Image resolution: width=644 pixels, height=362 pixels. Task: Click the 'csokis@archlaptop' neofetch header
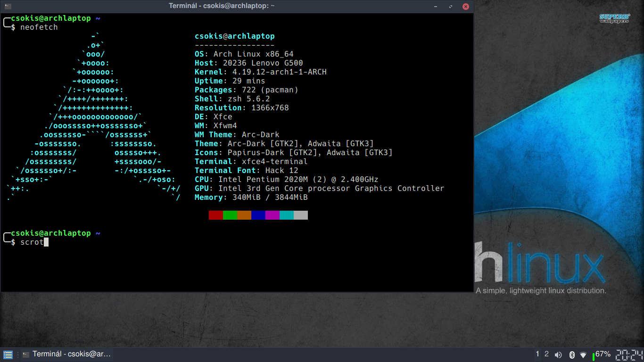pos(235,36)
